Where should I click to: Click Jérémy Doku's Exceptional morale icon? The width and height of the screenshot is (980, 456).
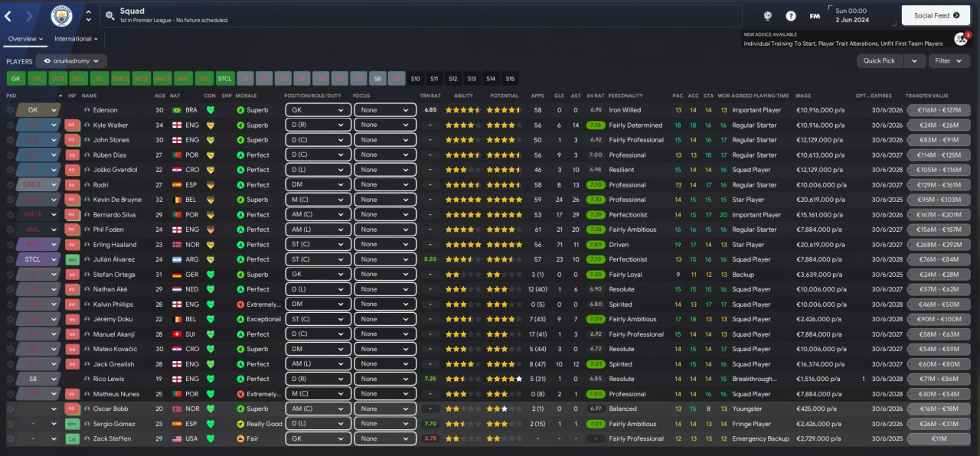click(240, 319)
